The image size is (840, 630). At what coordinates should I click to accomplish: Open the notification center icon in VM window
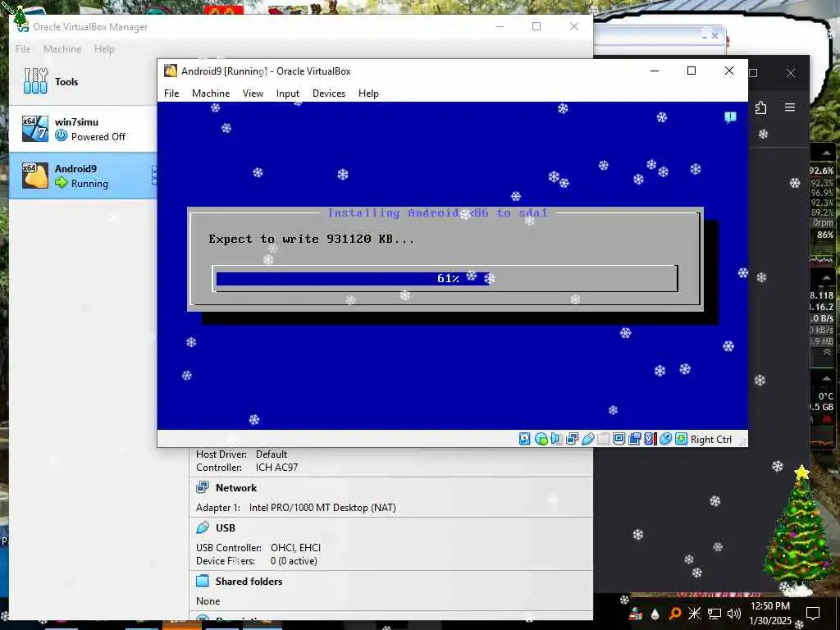click(729, 117)
